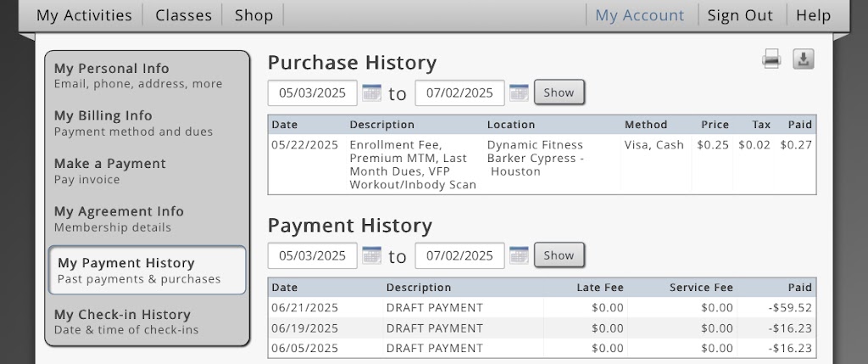Open calendar for Payment History start date
The image size is (868, 364).
click(371, 255)
